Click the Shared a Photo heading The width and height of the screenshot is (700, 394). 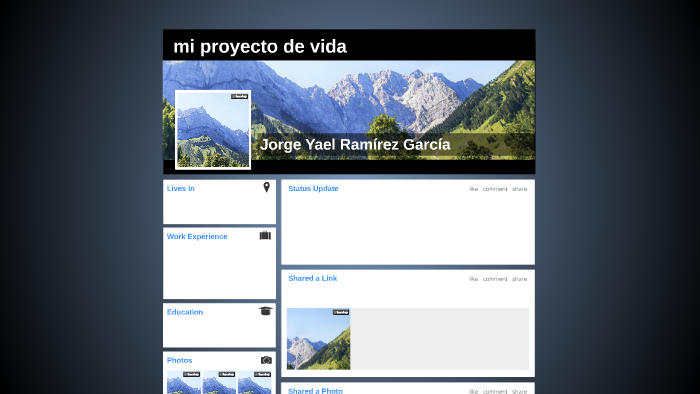tap(315, 390)
